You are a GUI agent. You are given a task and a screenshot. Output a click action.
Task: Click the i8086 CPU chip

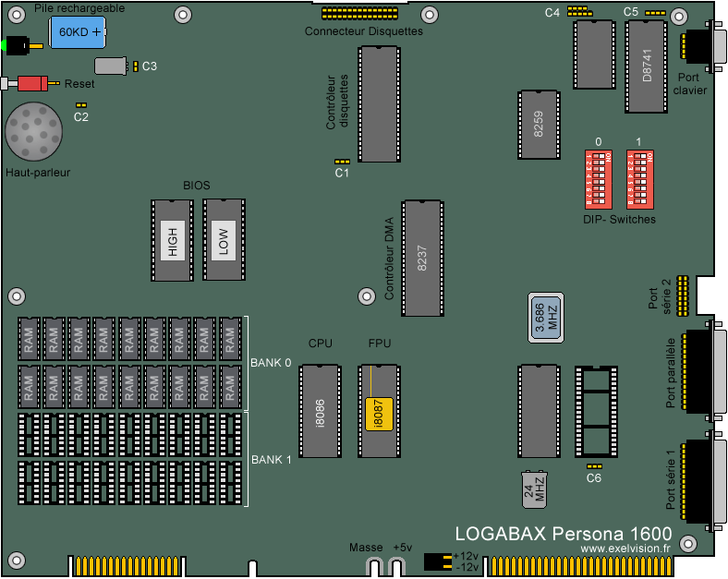pyautogui.click(x=320, y=410)
